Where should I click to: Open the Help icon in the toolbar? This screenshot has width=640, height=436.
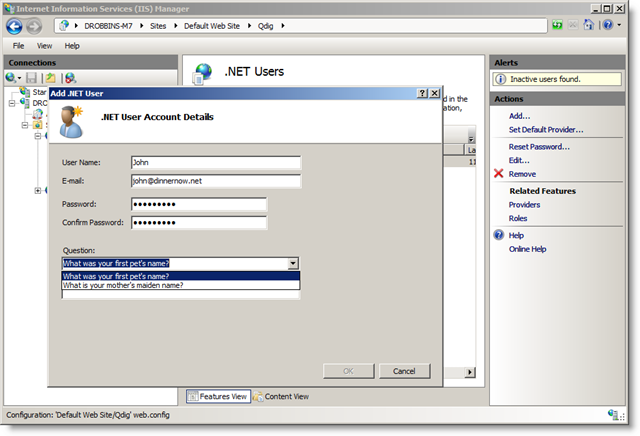[608, 25]
